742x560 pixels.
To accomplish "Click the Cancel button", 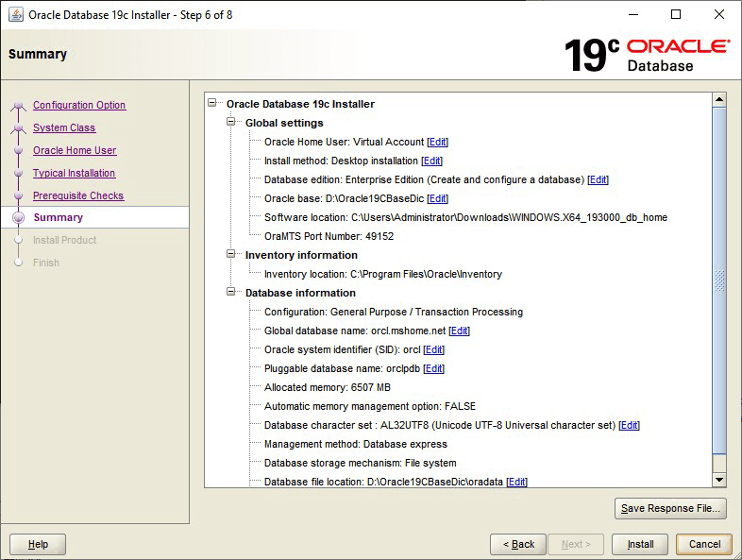I will coord(704,544).
